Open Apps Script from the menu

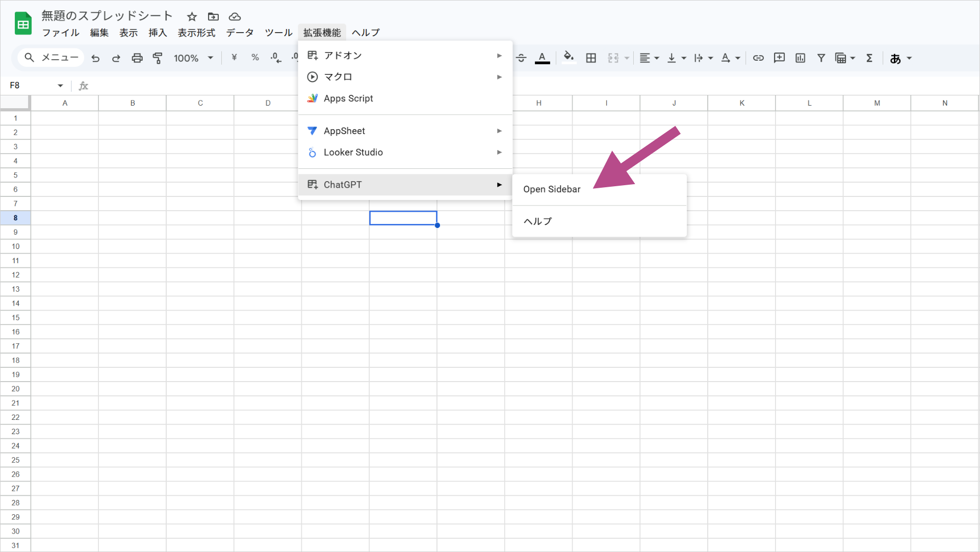pos(405,98)
